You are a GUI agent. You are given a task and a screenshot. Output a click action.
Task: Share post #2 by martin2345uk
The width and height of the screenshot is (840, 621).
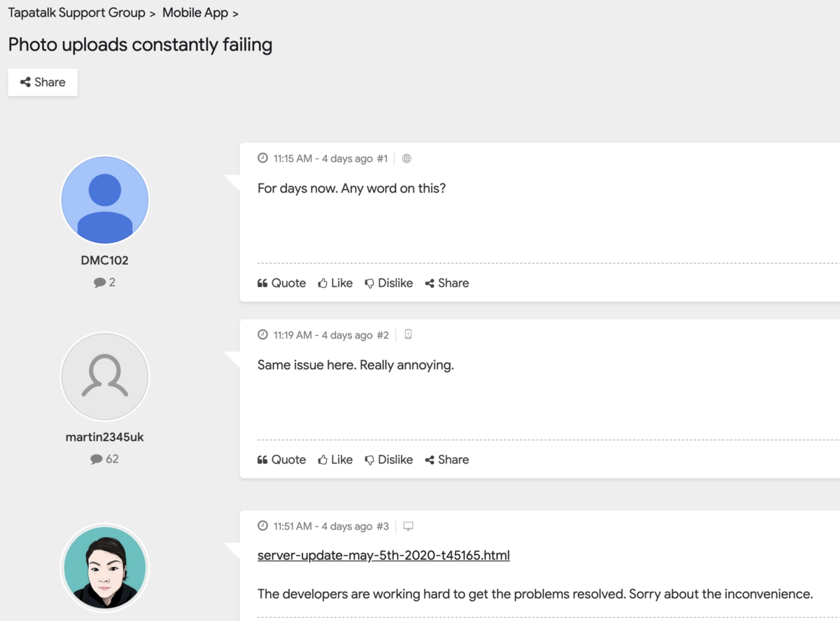pyautogui.click(x=447, y=459)
